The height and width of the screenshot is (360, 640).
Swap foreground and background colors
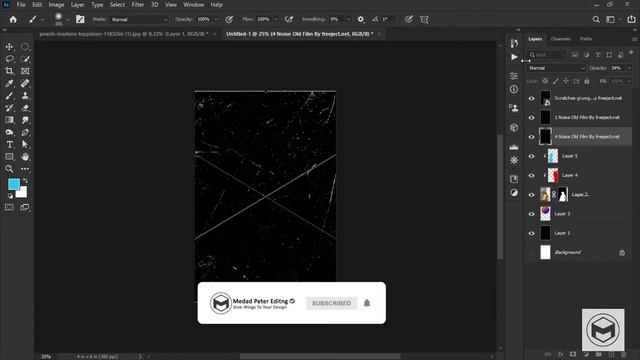point(25,180)
